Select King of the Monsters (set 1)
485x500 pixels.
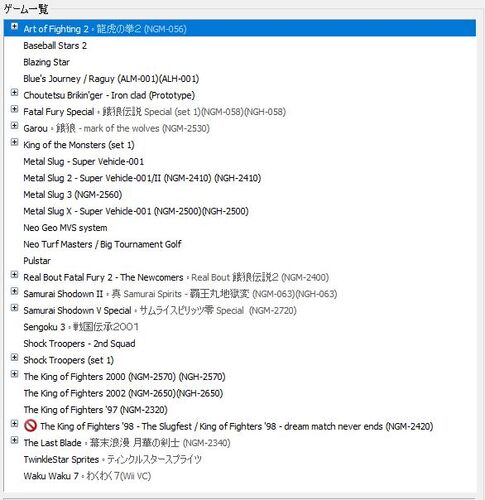tap(79, 145)
